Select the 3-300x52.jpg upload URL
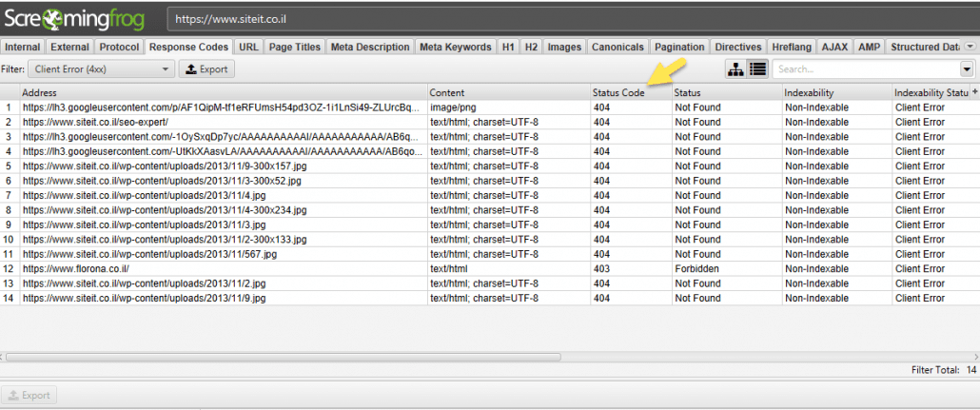Image resolution: width=980 pixels, height=410 pixels. click(x=162, y=181)
